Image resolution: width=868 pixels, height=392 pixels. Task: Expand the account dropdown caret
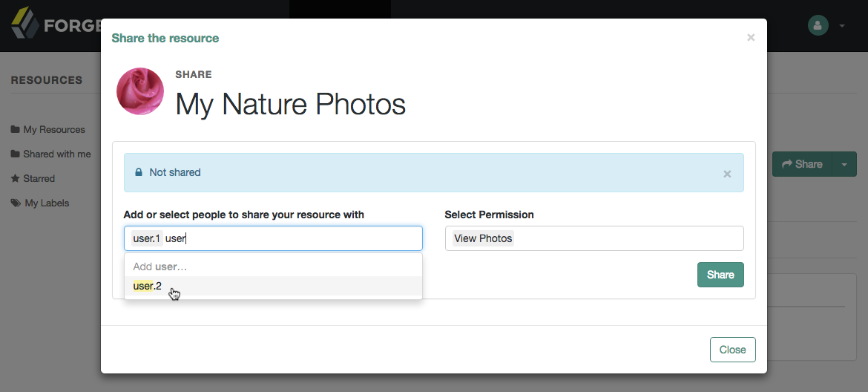point(842,25)
